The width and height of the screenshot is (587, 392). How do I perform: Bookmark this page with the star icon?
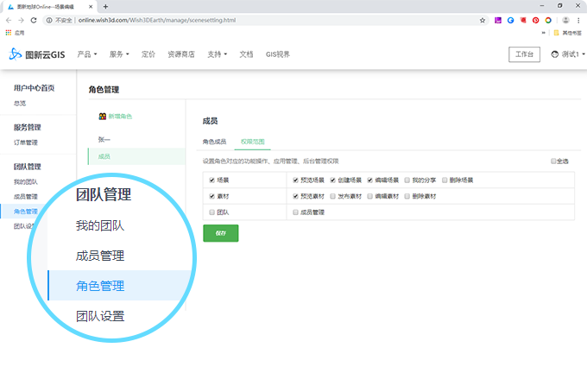pos(483,19)
